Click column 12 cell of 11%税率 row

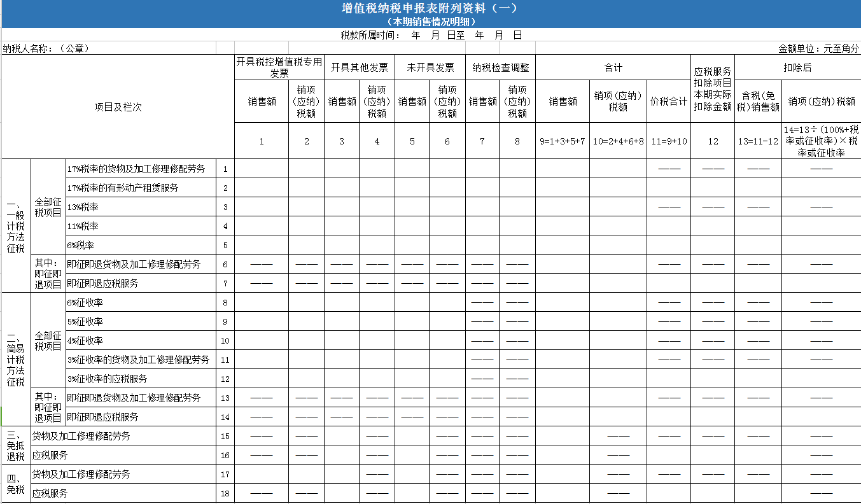pyautogui.click(x=713, y=226)
